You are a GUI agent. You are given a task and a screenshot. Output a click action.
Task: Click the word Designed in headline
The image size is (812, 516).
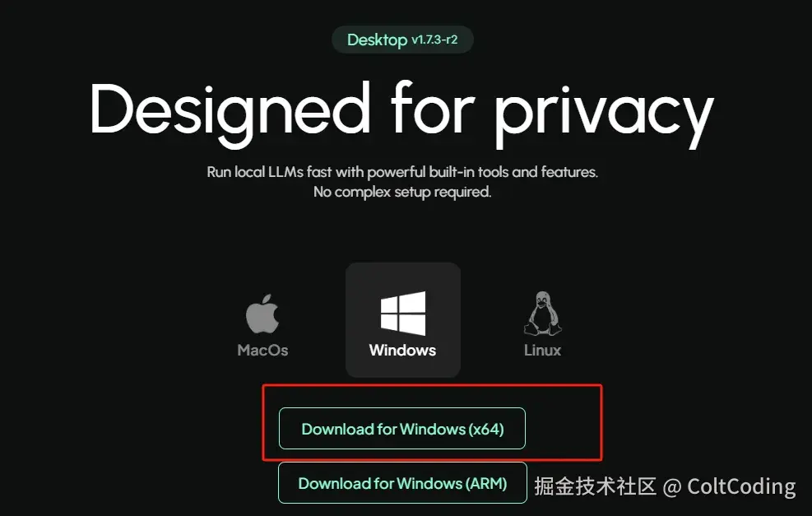(230, 114)
